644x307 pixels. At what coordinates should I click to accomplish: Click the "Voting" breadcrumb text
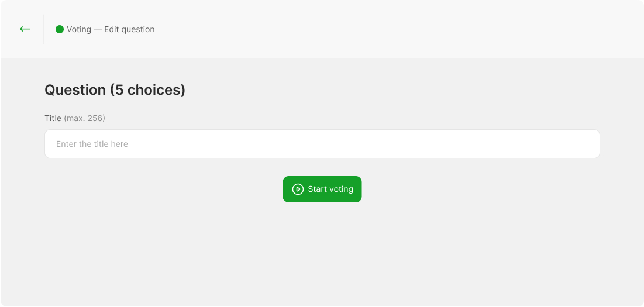[79, 29]
